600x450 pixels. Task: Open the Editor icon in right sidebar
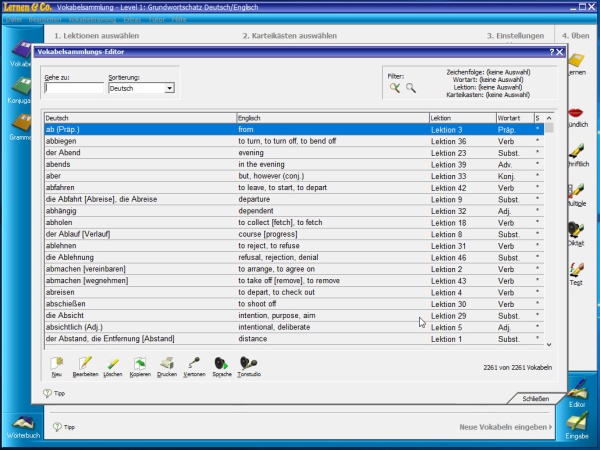577,389
